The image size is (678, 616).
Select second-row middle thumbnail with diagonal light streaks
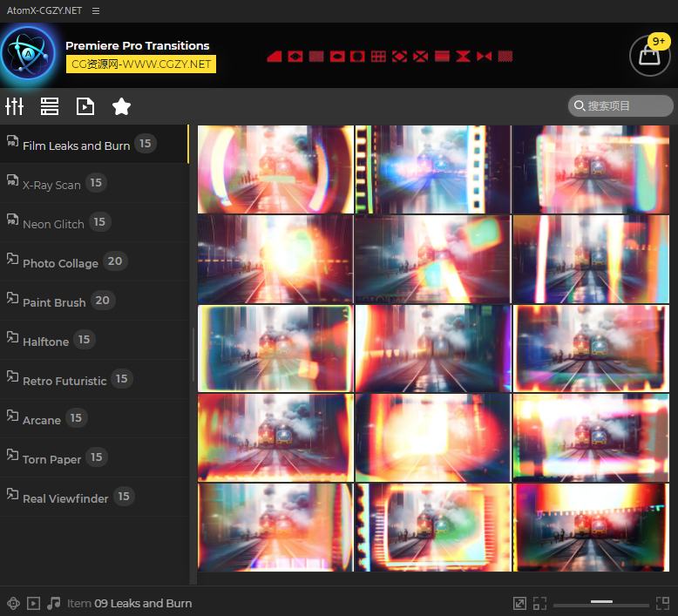(x=433, y=260)
